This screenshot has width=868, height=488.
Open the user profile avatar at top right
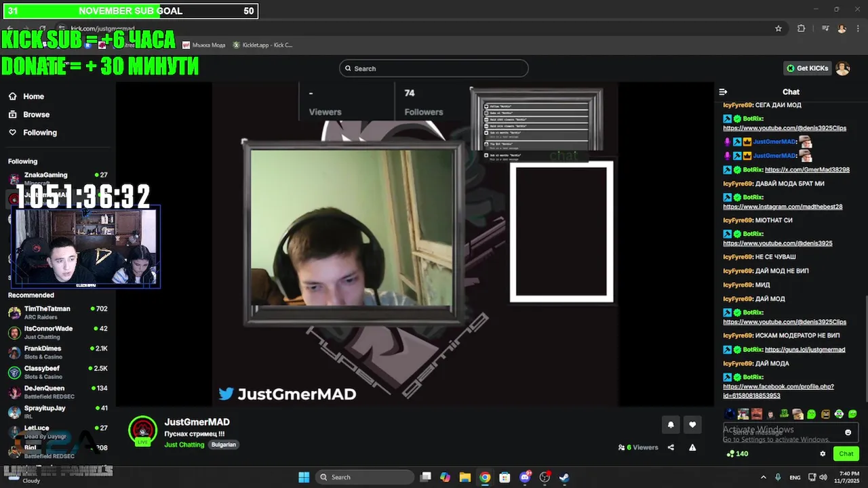pyautogui.click(x=842, y=68)
